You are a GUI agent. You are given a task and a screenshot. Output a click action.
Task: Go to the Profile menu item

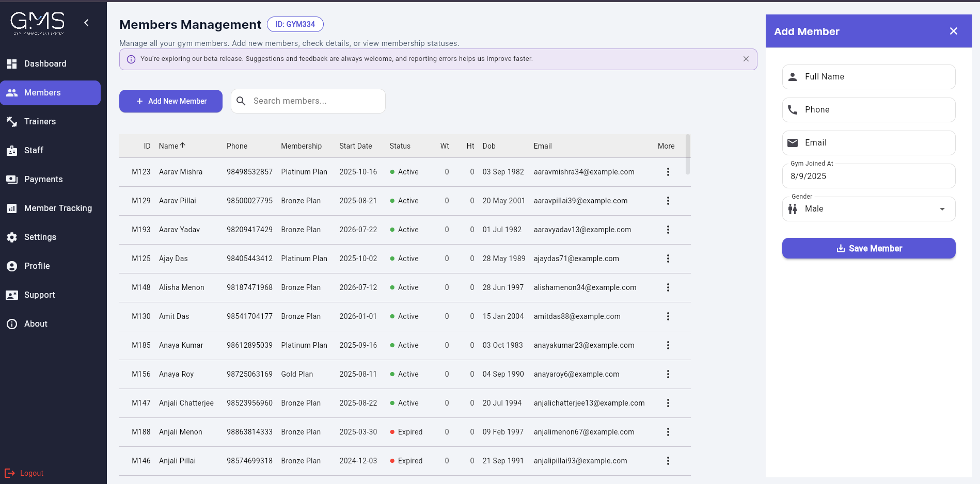point(37,266)
